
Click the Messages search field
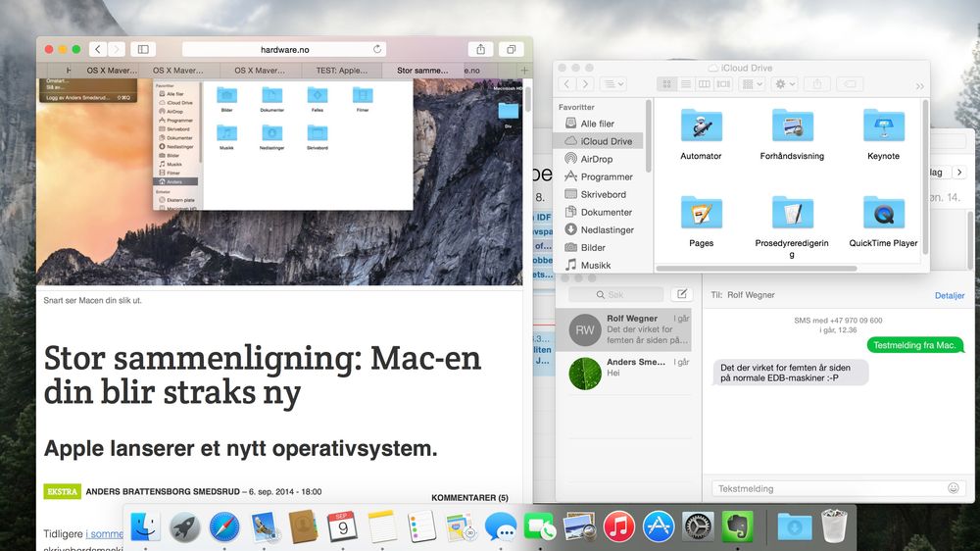click(x=615, y=294)
